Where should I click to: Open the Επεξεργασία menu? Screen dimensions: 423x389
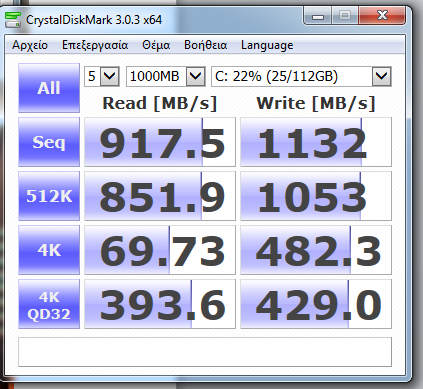click(x=95, y=45)
